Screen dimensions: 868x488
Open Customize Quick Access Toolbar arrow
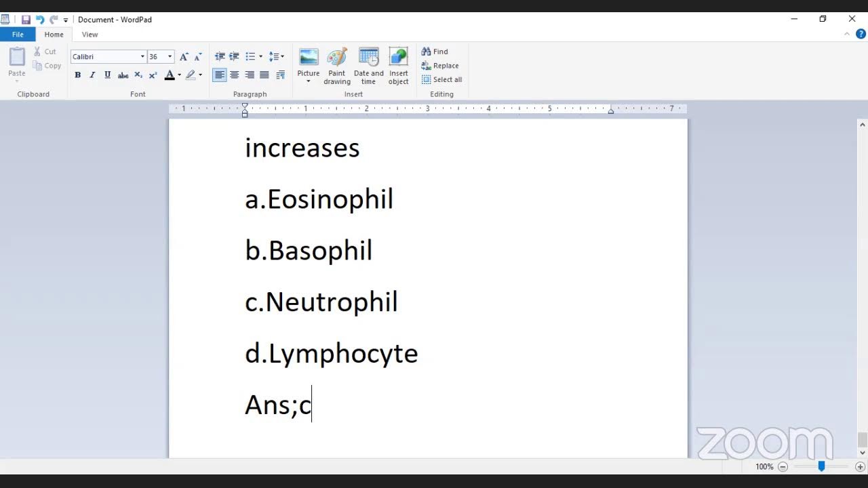(66, 20)
